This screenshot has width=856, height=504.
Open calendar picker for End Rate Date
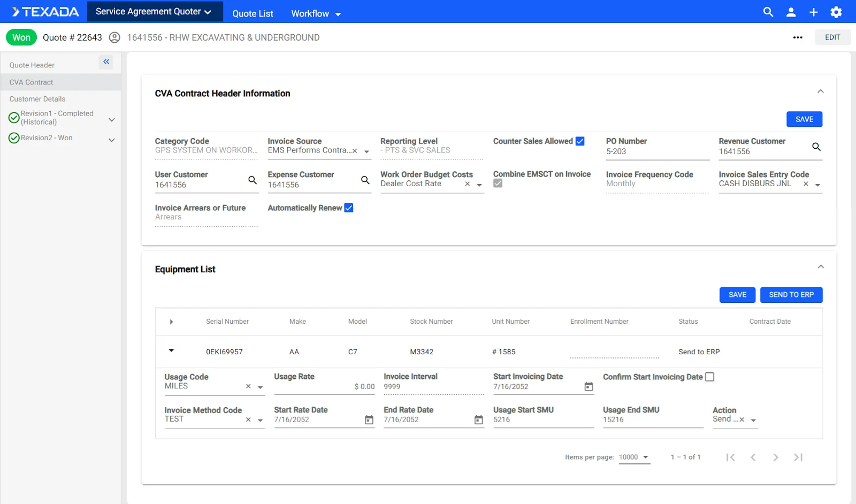click(x=478, y=420)
